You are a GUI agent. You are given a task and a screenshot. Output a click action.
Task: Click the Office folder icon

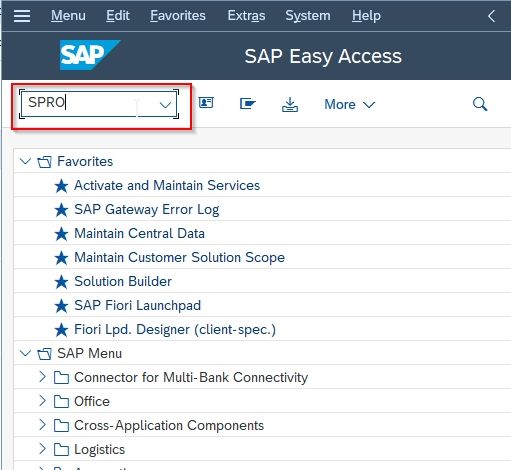click(61, 402)
